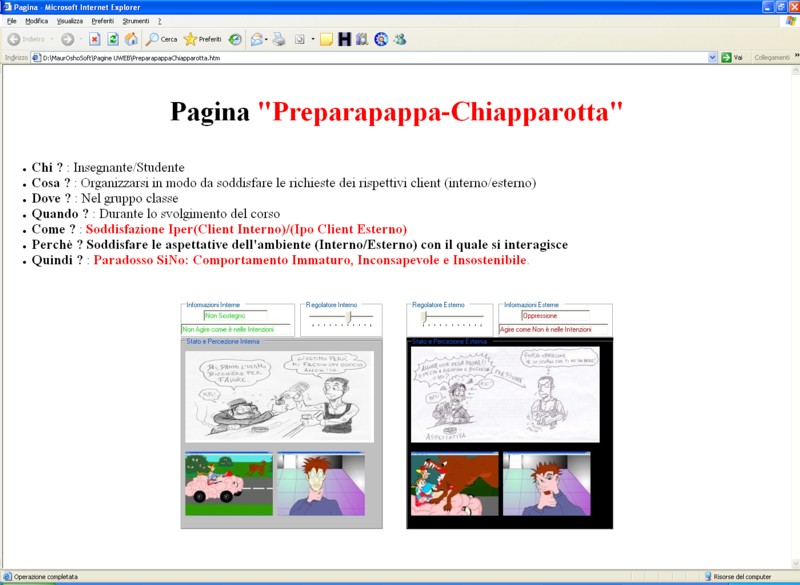This screenshot has width=800, height=585.
Task: Open the File menu
Action: [12, 21]
